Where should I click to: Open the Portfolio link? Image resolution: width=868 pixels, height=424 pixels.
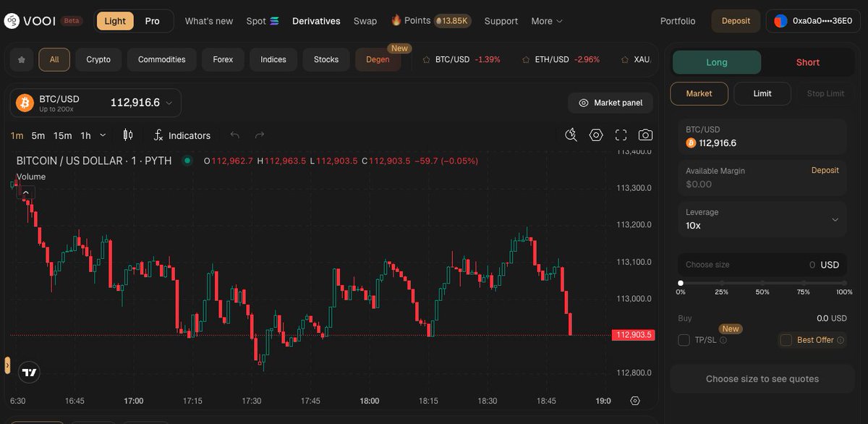[678, 21]
